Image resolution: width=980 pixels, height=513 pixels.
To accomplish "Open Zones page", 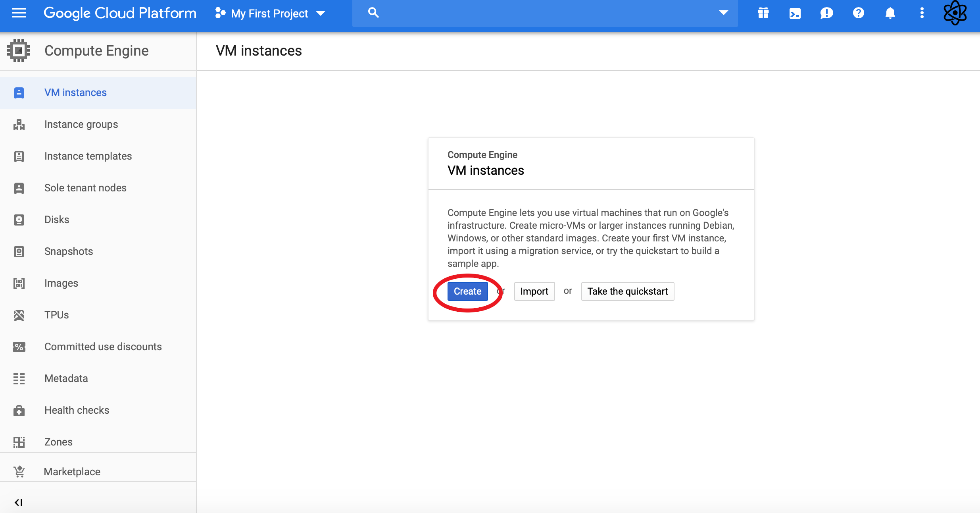I will coord(98,442).
